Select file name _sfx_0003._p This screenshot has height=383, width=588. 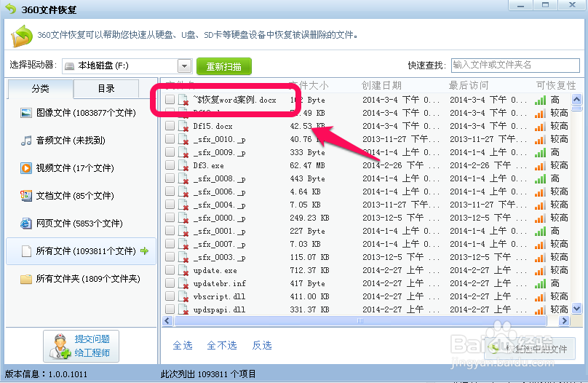pos(219,258)
